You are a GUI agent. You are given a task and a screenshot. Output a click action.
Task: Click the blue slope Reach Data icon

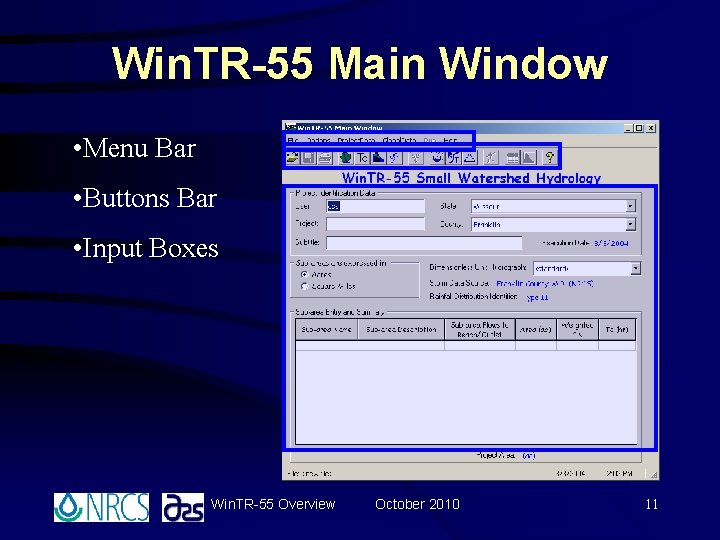pyautogui.click(x=378, y=158)
